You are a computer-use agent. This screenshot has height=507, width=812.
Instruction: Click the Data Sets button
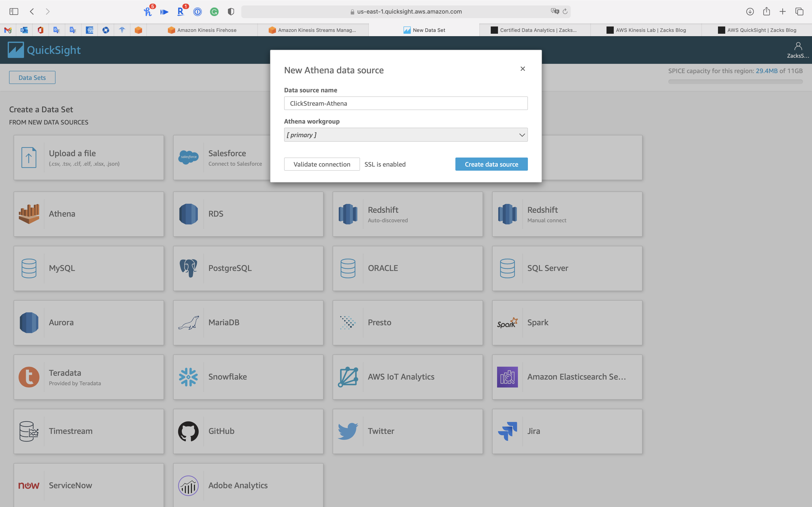32,77
